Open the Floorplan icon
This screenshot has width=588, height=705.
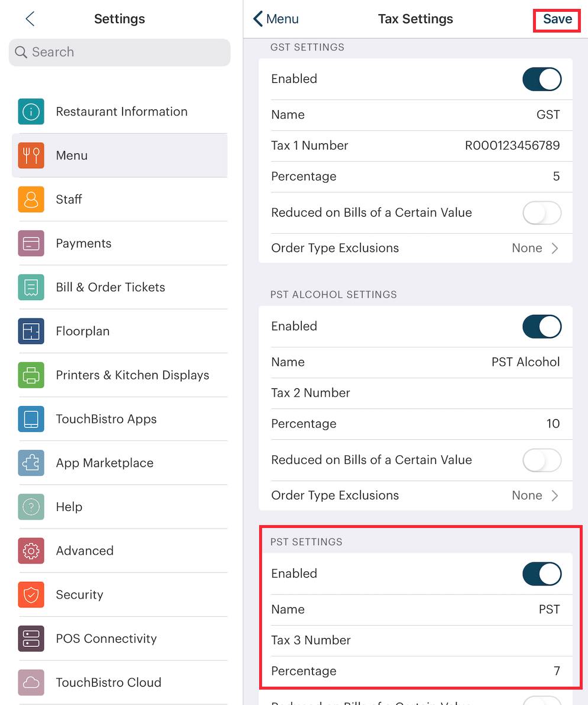31,331
